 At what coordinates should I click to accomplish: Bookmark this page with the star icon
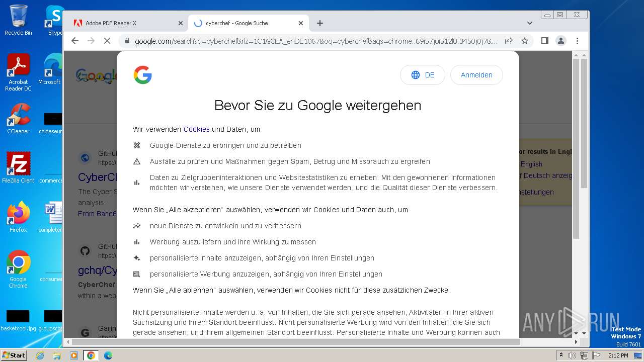525,41
